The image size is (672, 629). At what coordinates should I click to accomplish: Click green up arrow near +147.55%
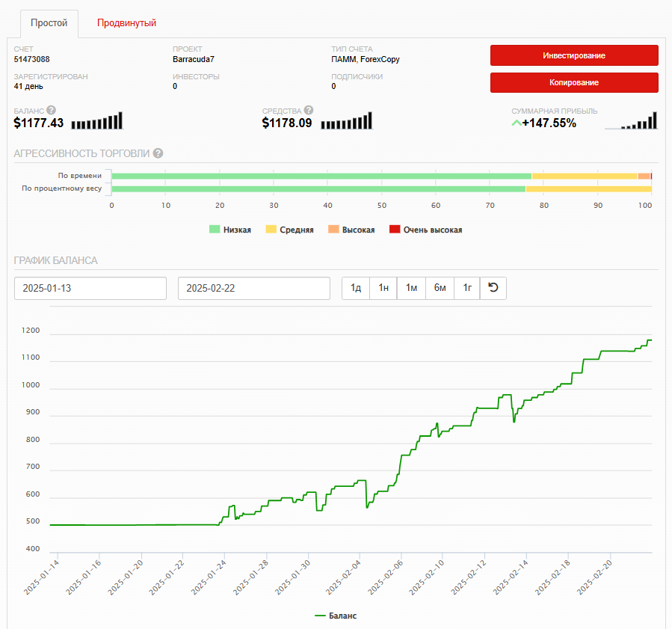pos(516,123)
